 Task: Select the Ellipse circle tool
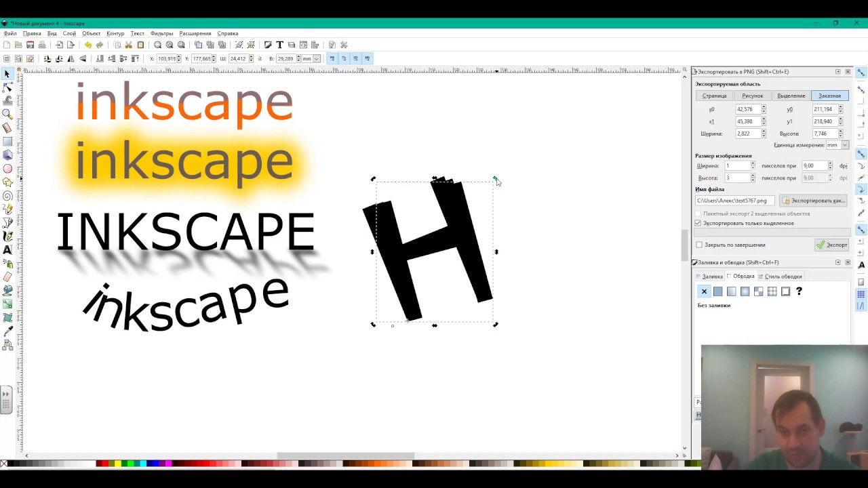tap(7, 169)
